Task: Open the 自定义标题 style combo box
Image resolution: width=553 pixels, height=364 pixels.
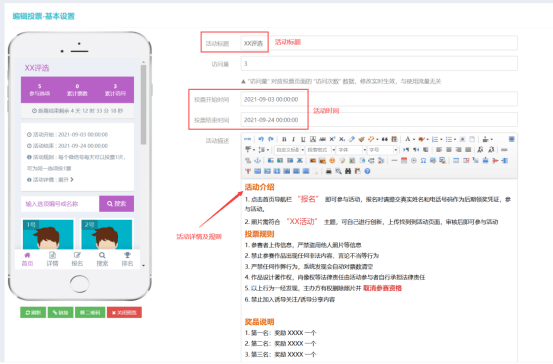Action: 289,150
